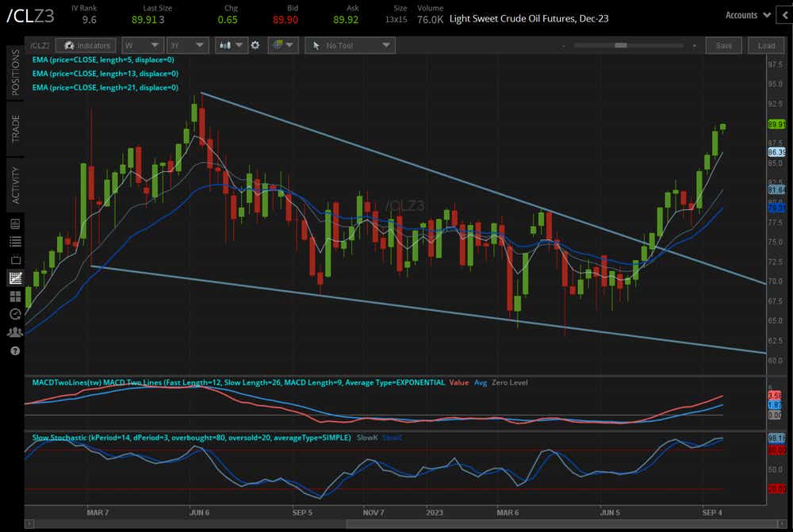Click the Ask price 89.92
The width and height of the screenshot is (793, 532).
[346, 20]
